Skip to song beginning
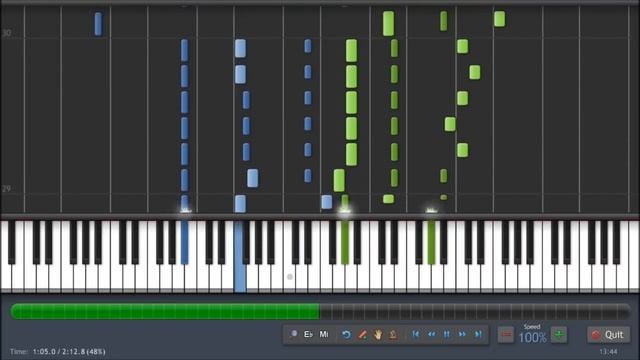640x360 pixels. 416,334
